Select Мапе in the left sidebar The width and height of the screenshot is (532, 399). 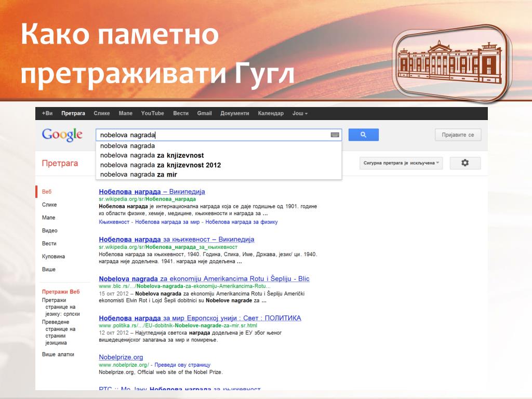pyautogui.click(x=48, y=218)
